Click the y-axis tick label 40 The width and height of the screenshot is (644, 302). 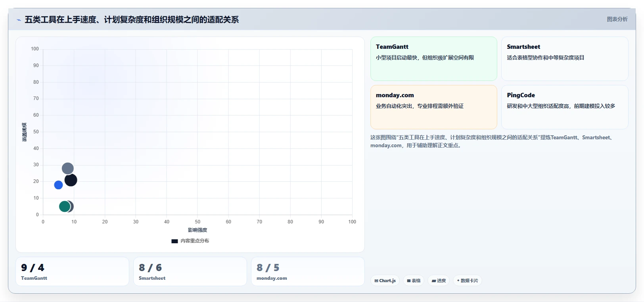(36, 148)
